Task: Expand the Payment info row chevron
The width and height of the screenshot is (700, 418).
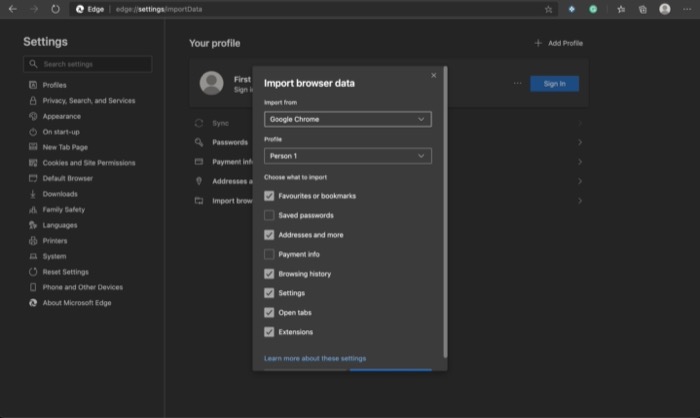Action: point(580,162)
